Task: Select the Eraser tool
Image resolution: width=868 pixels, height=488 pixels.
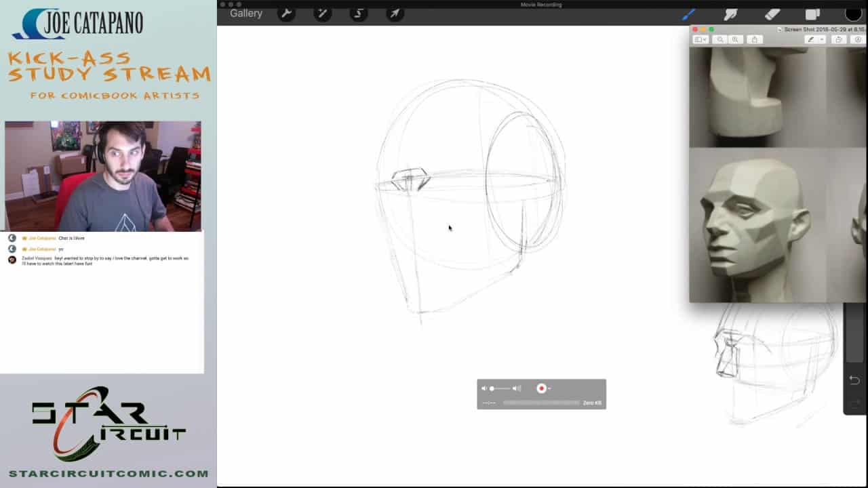Action: pos(772,14)
